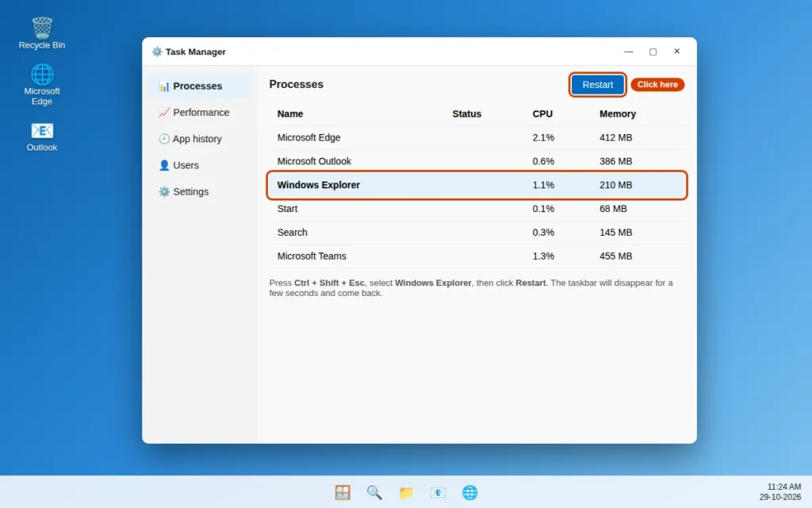Sort by the CPU column header
812x508 pixels.
pyautogui.click(x=542, y=114)
